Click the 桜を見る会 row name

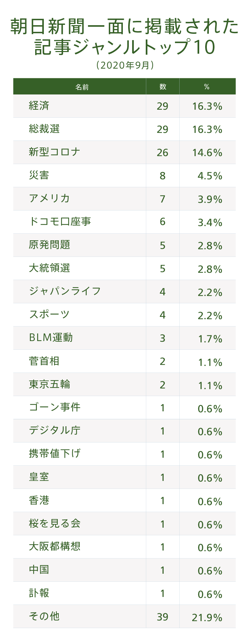[x=54, y=524]
